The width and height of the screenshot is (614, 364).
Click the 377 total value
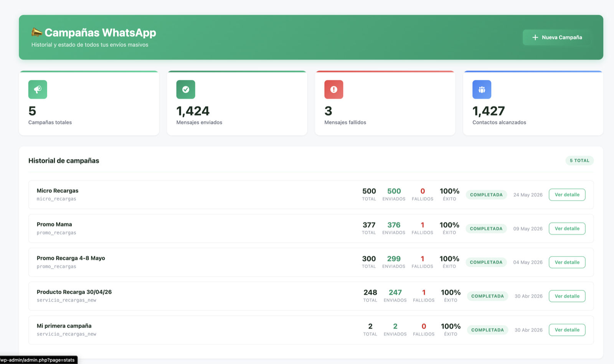(x=369, y=225)
